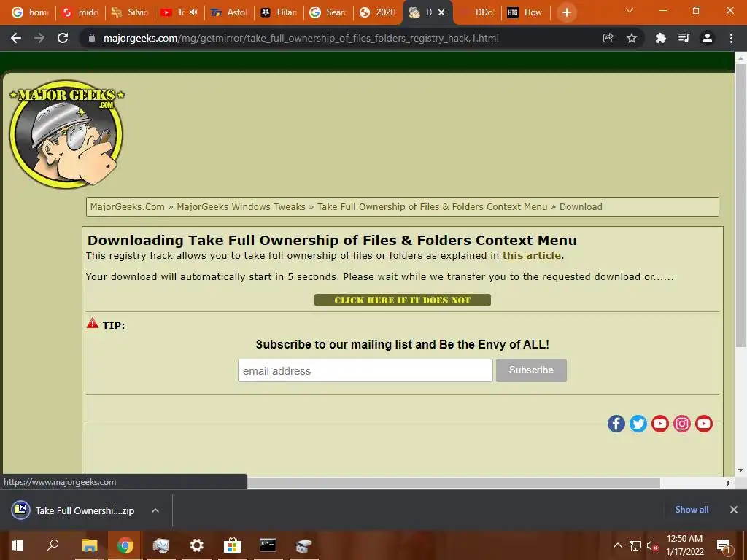Open the extensions puzzle icon
The height and width of the screenshot is (560, 747).
coord(660,38)
